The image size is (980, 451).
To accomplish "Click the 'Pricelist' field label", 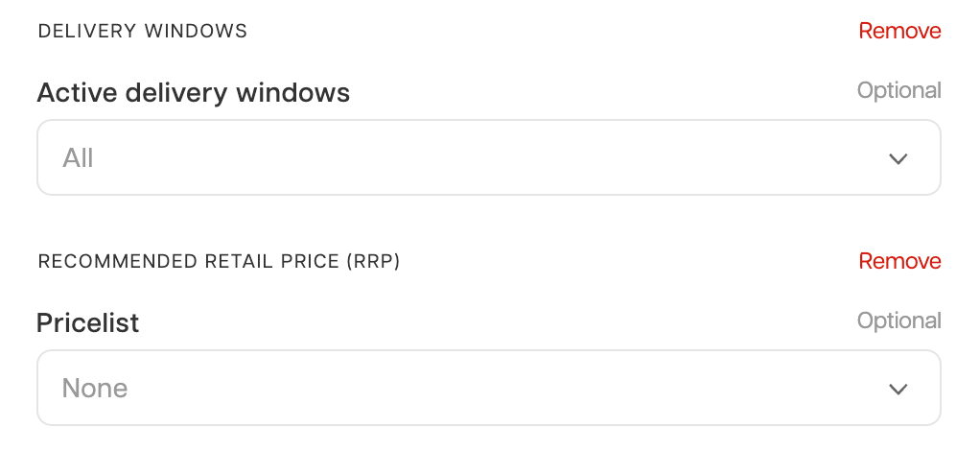I will (87, 323).
